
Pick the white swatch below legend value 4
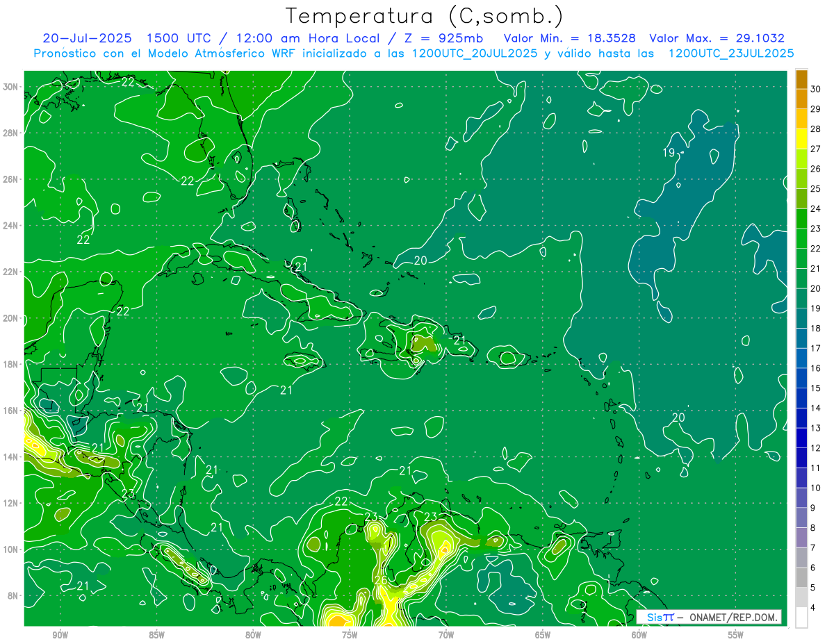801,618
